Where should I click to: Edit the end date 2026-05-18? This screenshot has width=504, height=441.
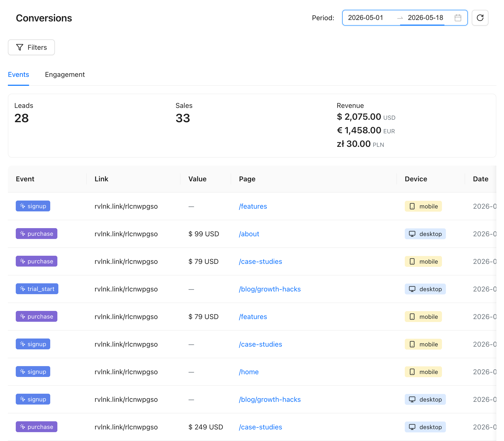point(425,18)
